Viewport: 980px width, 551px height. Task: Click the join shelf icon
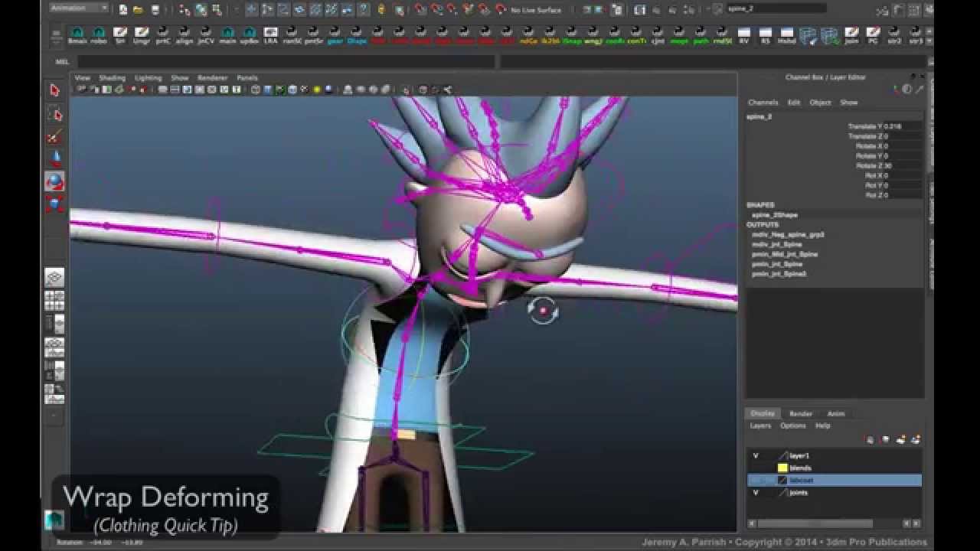[851, 35]
